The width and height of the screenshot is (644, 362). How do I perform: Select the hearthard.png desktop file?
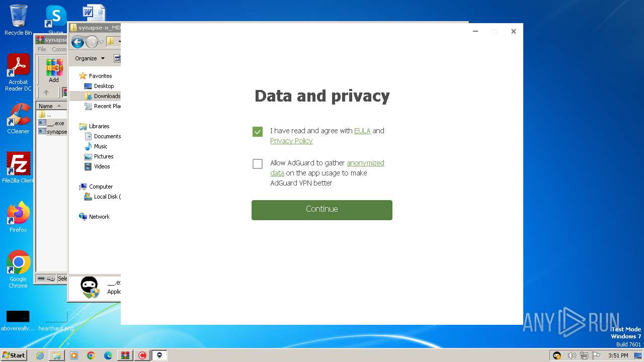[x=56, y=321]
